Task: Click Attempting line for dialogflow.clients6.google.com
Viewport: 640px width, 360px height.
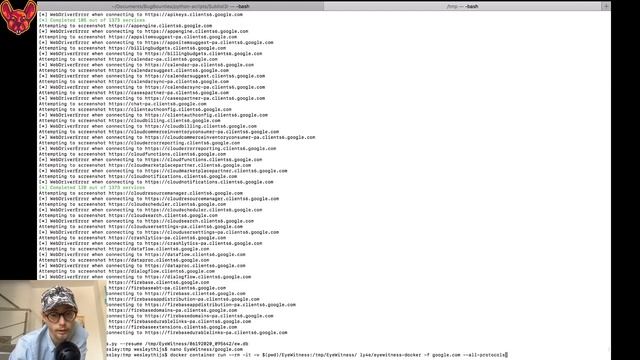Action: click(x=127, y=271)
